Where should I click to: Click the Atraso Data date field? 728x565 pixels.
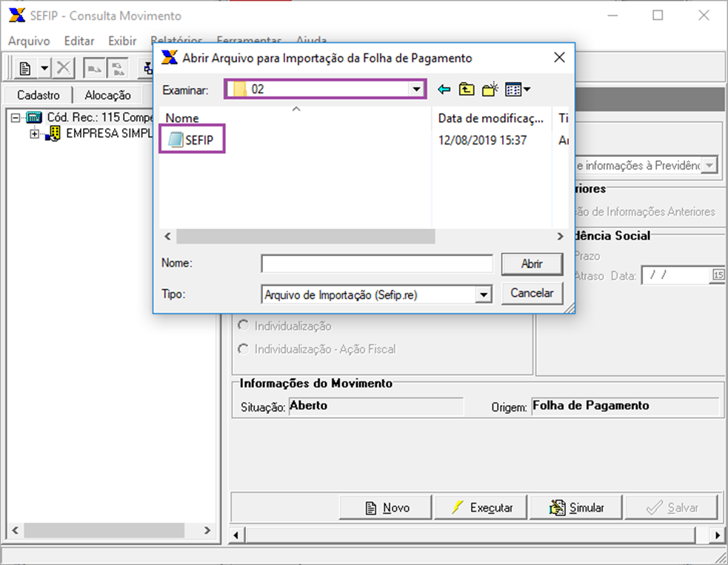click(676, 275)
